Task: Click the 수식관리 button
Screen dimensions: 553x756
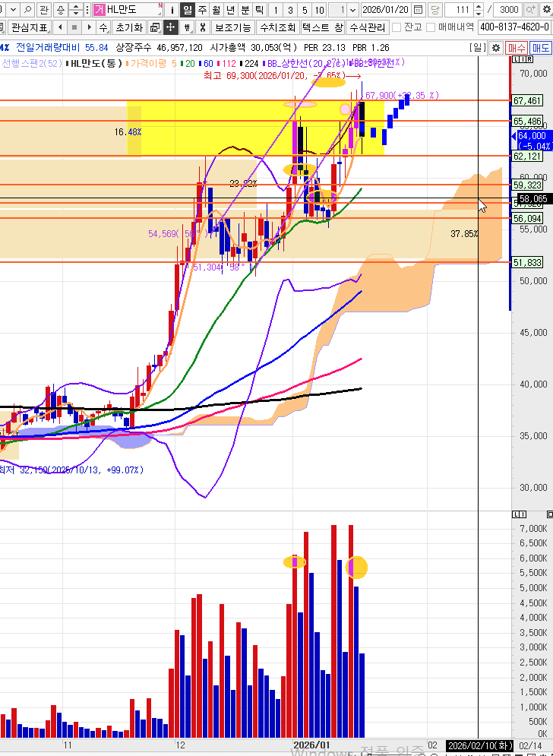Action: 367,27
